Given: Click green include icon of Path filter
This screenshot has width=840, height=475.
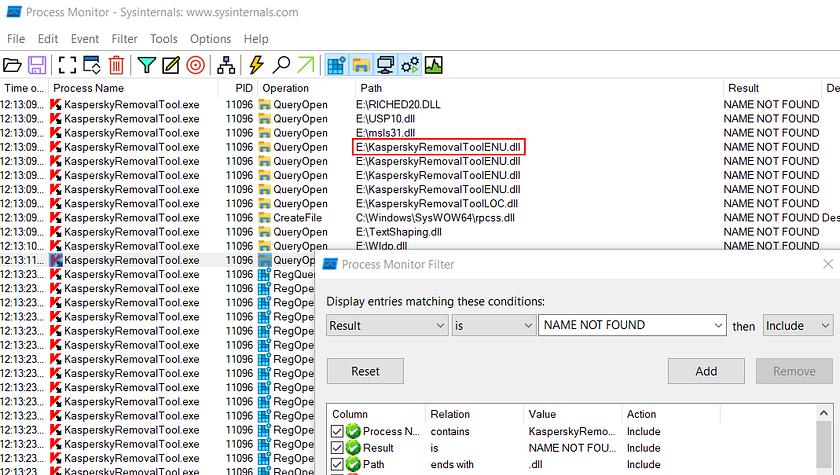Looking at the screenshot, I should point(352,464).
